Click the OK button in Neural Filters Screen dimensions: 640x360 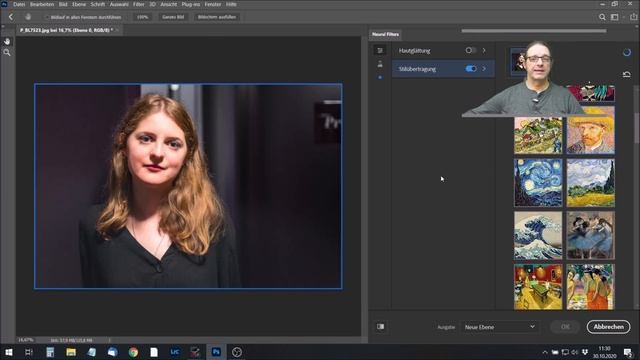(x=565, y=327)
